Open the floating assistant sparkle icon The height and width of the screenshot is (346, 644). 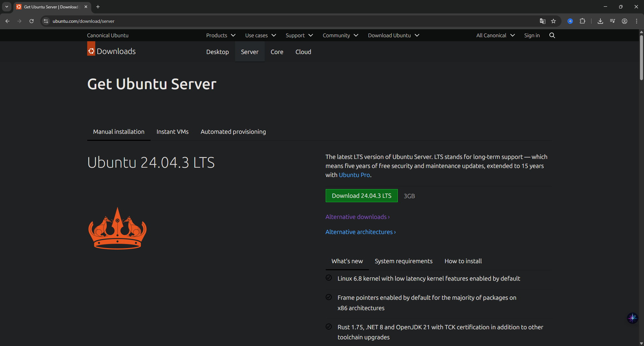(x=632, y=318)
